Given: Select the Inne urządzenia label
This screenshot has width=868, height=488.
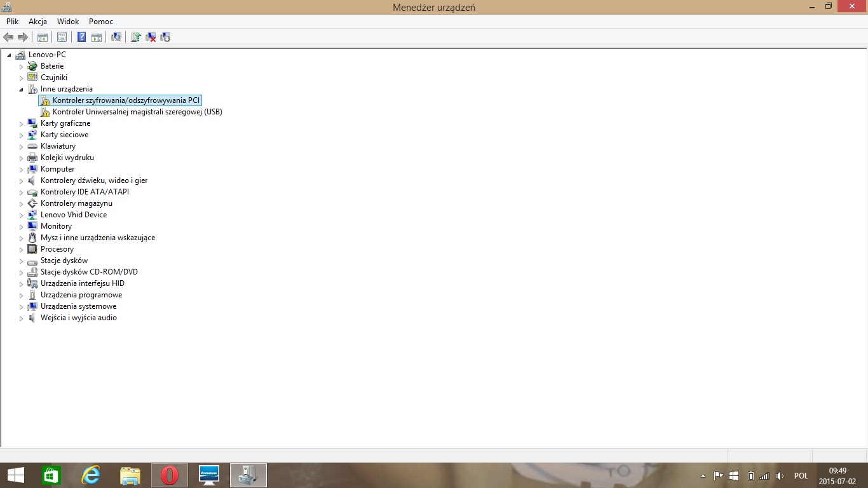Looking at the screenshot, I should pos(67,89).
